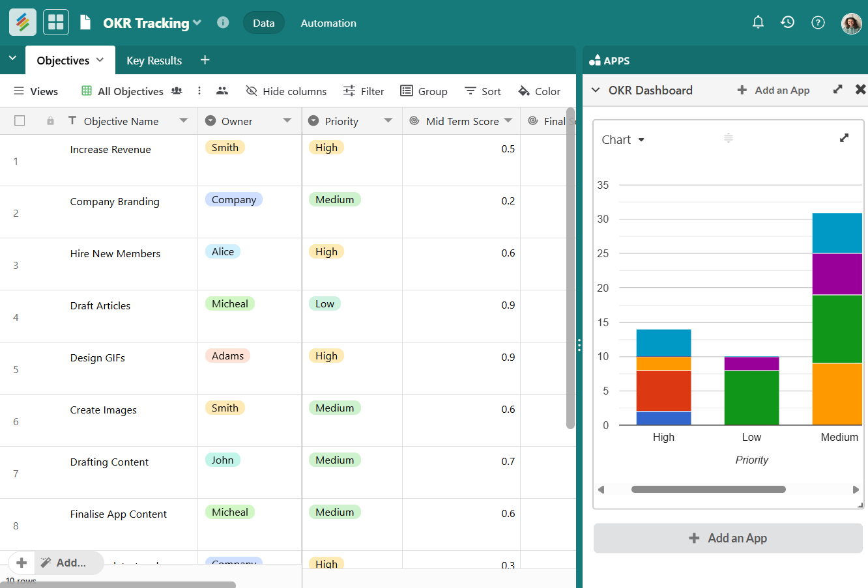The image size is (868, 588).
Task: Switch to Data mode
Action: [263, 23]
